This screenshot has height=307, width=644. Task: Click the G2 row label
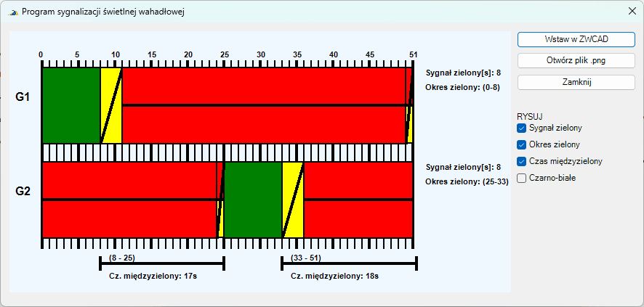(x=23, y=192)
